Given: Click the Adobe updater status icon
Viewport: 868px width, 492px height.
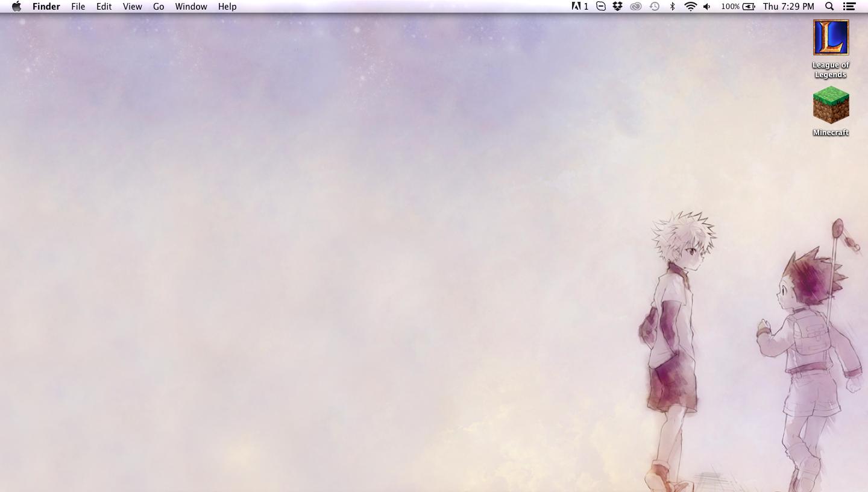Looking at the screenshot, I should (x=579, y=7).
